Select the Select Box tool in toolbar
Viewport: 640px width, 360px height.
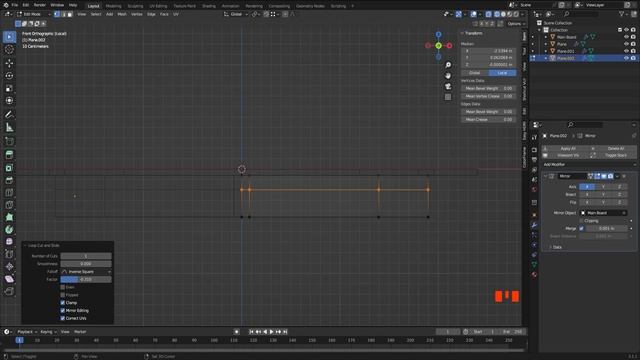[x=9, y=37]
